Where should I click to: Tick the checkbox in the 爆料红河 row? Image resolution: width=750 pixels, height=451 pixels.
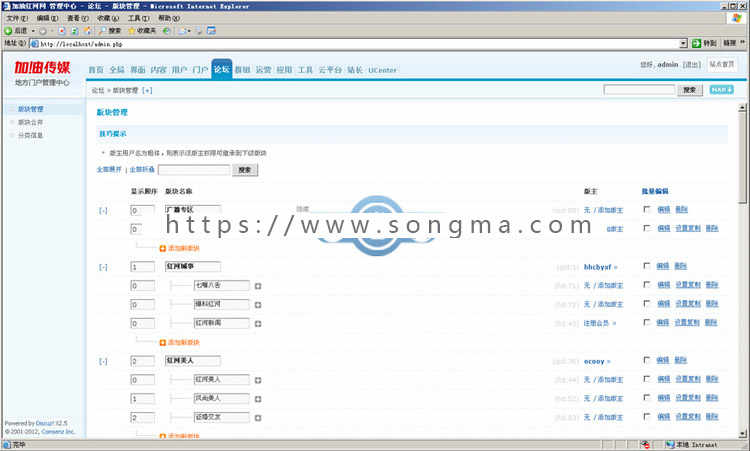[647, 304]
